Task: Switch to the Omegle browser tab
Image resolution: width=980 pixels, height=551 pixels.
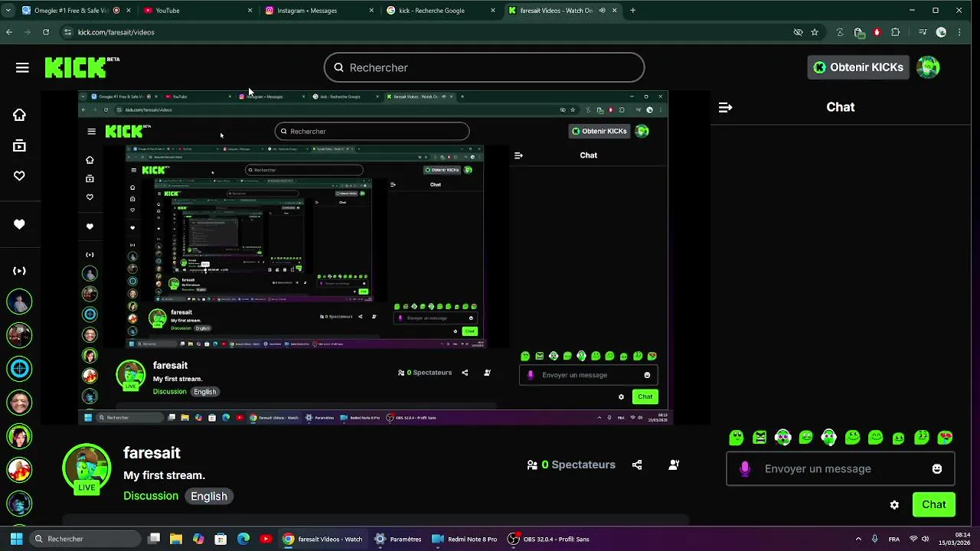Action: click(x=75, y=11)
